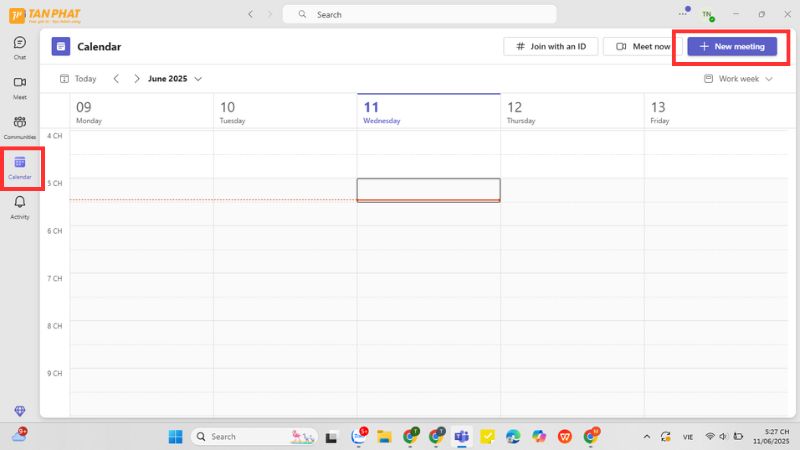800x450 pixels.
Task: Click the Windows taskbar search box
Action: [x=254, y=436]
